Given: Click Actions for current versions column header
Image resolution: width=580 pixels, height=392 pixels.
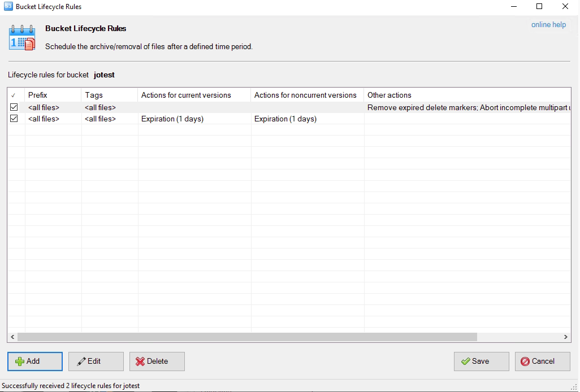Looking at the screenshot, I should pos(194,95).
